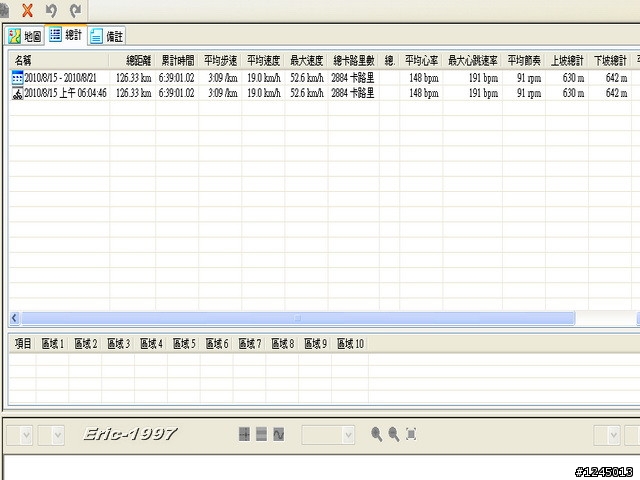This screenshot has width=640, height=480.
Task: Click the 總卡路里數 column header
Action: [353, 61]
